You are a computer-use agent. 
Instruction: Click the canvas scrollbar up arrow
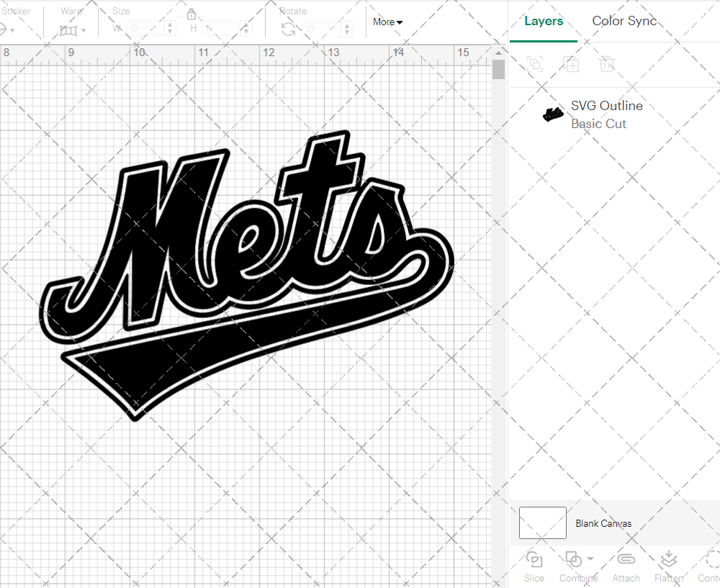point(498,53)
